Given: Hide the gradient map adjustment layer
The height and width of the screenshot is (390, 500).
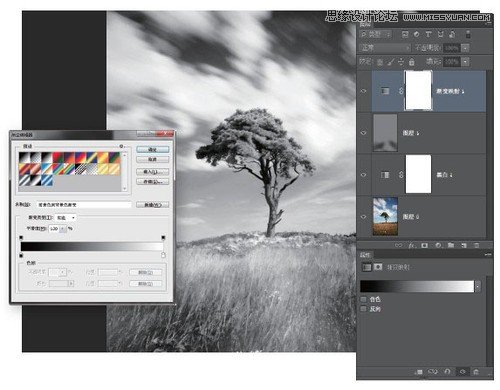Looking at the screenshot, I should (x=364, y=91).
